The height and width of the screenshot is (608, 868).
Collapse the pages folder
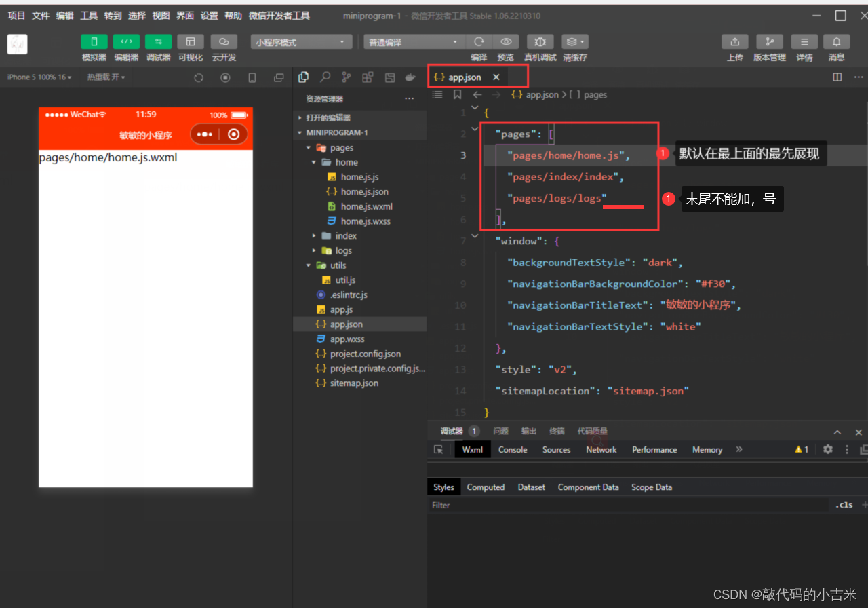coord(359,147)
